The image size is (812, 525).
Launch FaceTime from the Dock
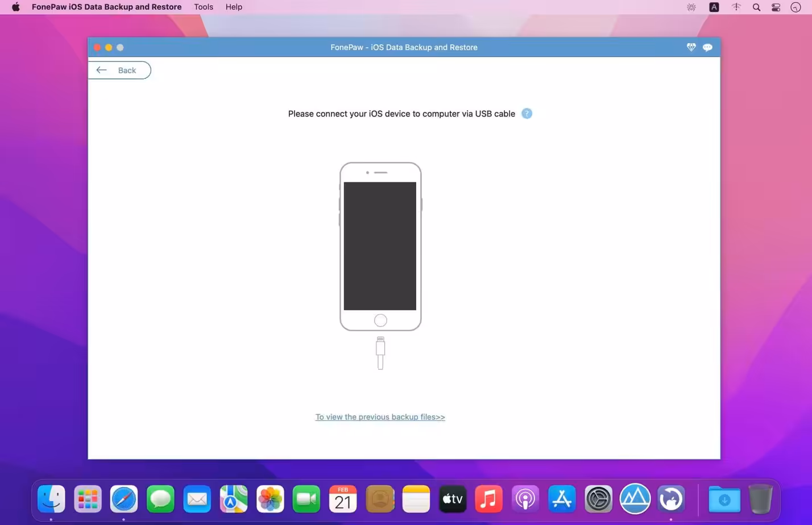tap(306, 499)
